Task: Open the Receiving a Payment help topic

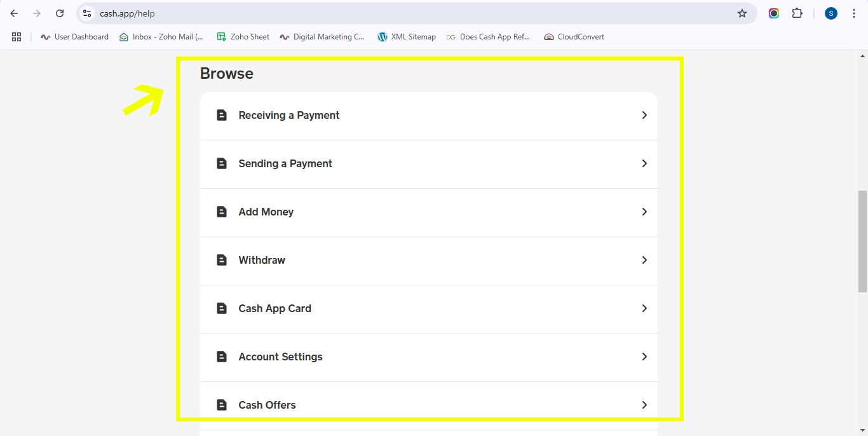Action: [x=428, y=116]
